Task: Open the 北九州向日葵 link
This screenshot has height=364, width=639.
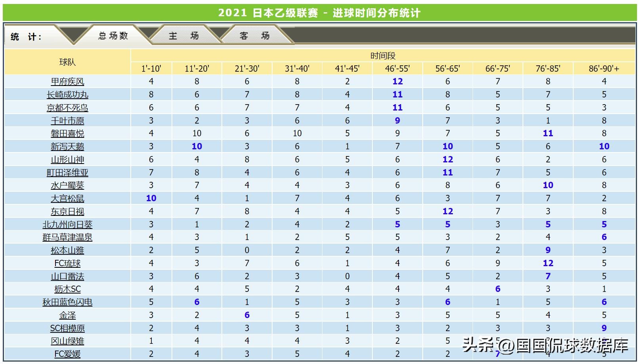Action: 67,225
